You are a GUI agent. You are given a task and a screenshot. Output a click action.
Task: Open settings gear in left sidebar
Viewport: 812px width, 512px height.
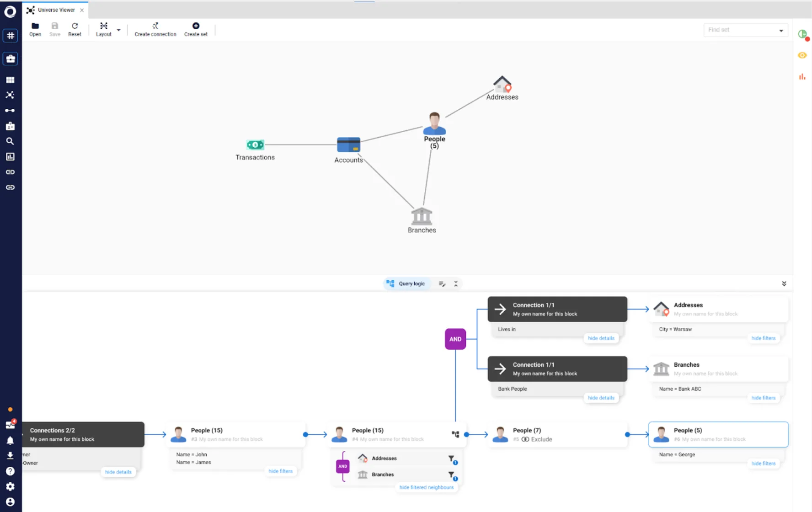click(x=10, y=486)
